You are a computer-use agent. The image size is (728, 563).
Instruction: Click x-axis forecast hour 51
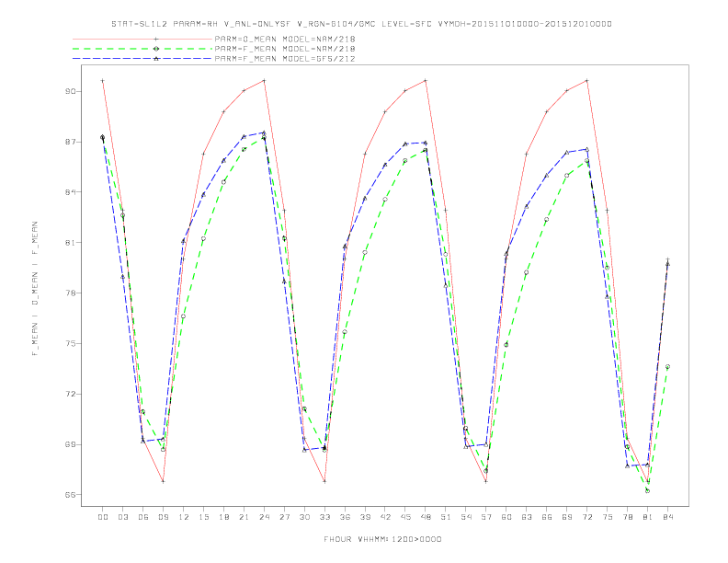coord(446,517)
